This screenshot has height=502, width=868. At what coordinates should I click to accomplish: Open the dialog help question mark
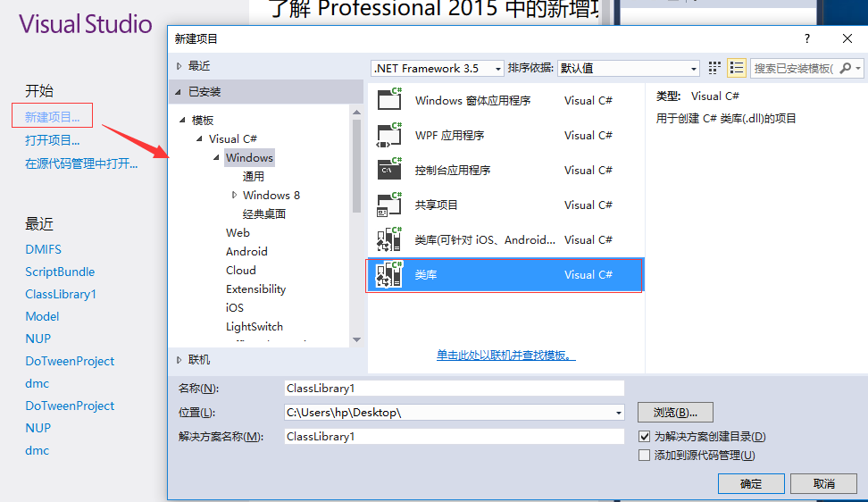click(x=807, y=38)
